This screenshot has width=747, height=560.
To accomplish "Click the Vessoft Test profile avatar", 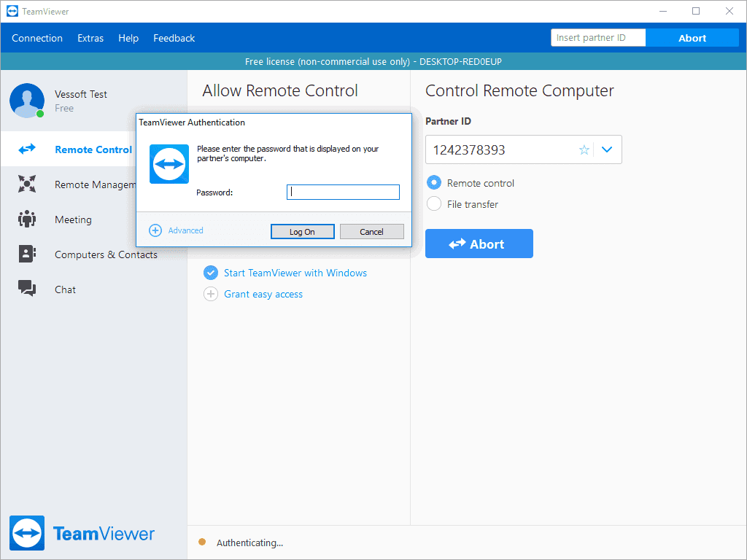I will point(27,101).
